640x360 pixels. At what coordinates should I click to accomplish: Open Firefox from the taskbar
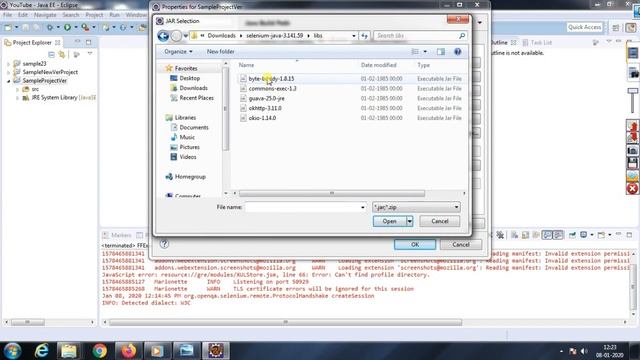pyautogui.click(x=128, y=351)
